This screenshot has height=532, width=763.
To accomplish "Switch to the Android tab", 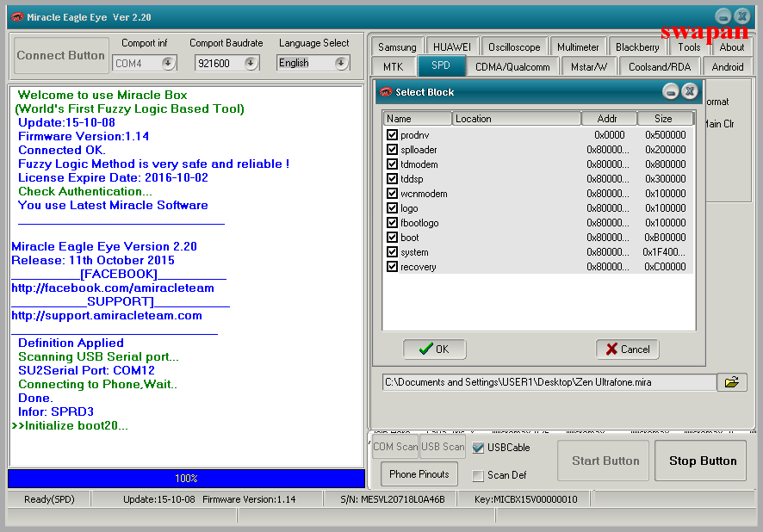I will click(x=728, y=66).
